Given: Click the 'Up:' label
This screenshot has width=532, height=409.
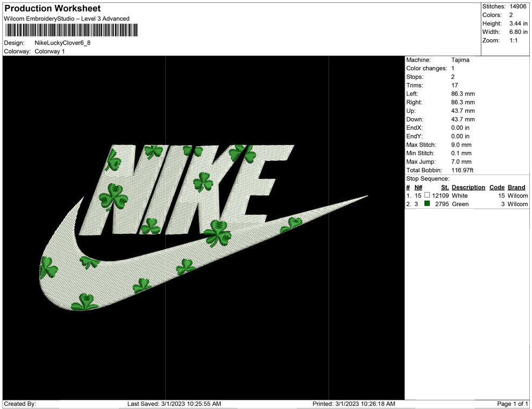Looking at the screenshot, I should (411, 111).
